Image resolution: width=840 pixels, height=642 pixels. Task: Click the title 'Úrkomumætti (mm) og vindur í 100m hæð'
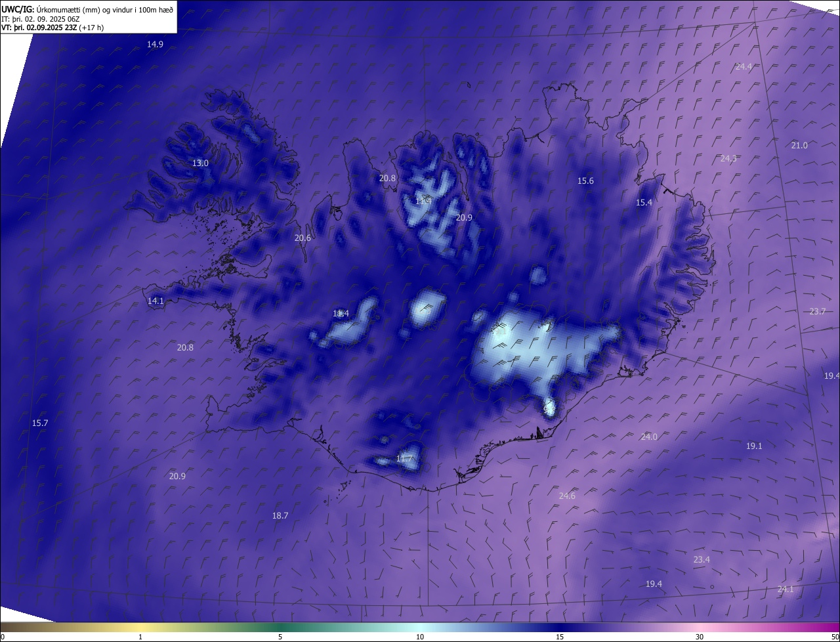click(104, 9)
